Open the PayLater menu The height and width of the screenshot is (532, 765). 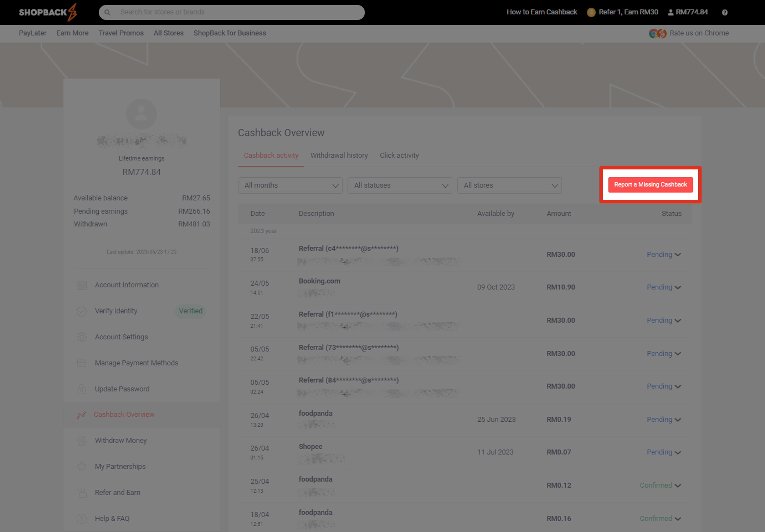[33, 33]
